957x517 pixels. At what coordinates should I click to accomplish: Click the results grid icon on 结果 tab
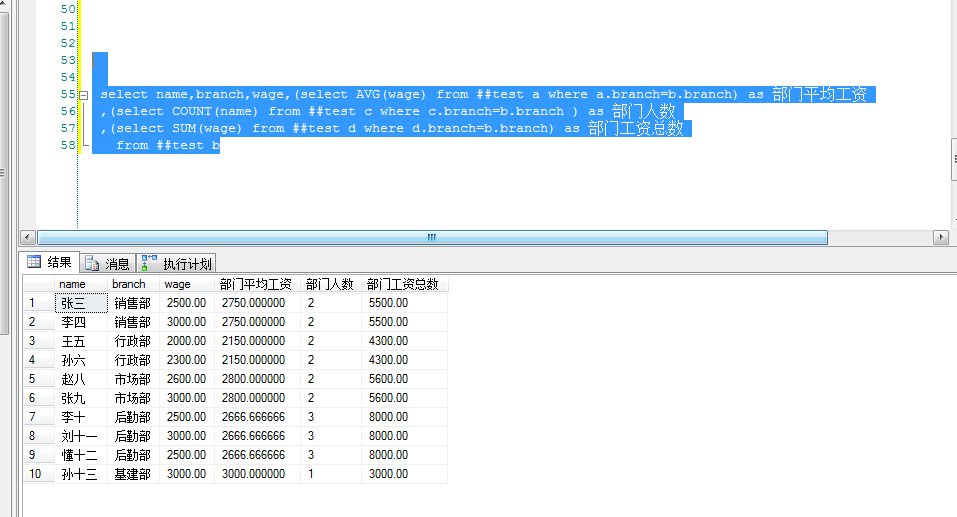click(34, 262)
